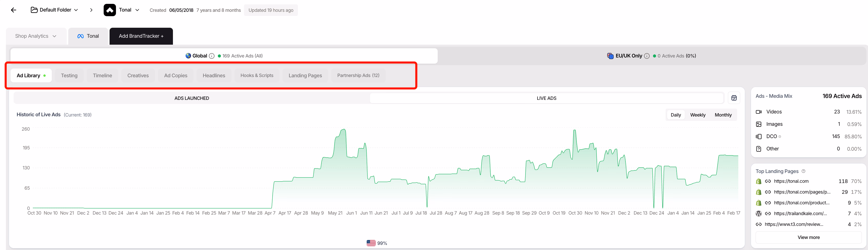Open the https://tonal.com landing page link
This screenshot has width=868, height=250.
pyautogui.click(x=791, y=181)
